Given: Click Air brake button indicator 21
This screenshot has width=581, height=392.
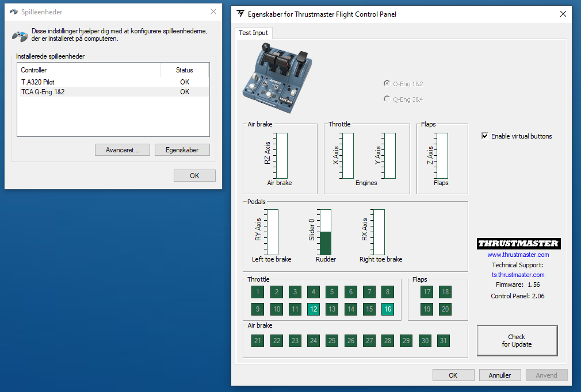Looking at the screenshot, I should click(x=258, y=341).
